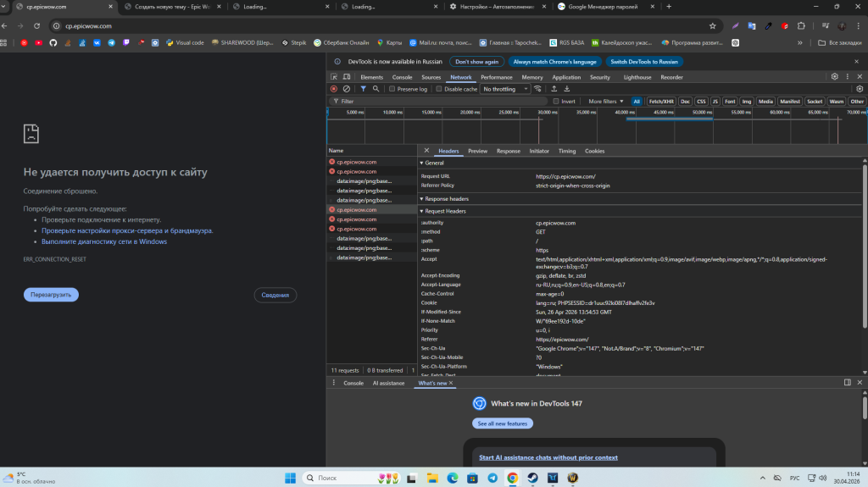Screen dimensions: 868x487
Task: Open Windows network diagnostics link
Action: [x=104, y=241]
